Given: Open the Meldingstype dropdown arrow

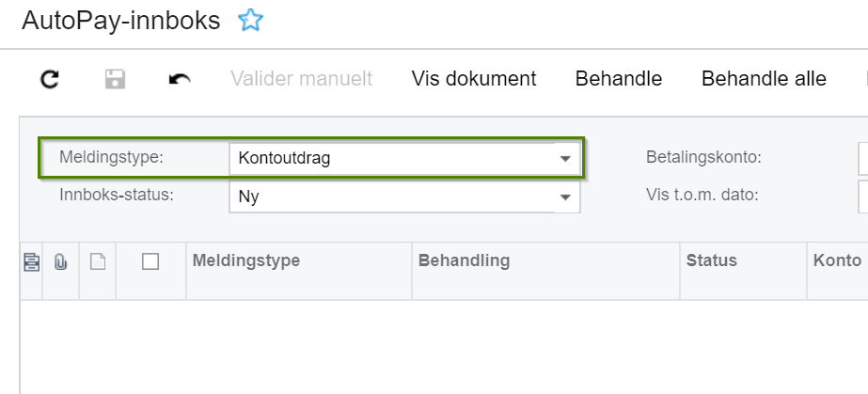Looking at the screenshot, I should pos(565,158).
